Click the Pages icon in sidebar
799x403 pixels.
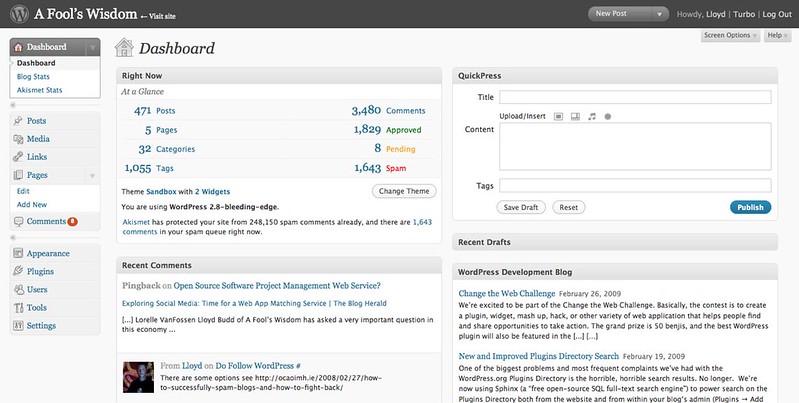pos(18,175)
